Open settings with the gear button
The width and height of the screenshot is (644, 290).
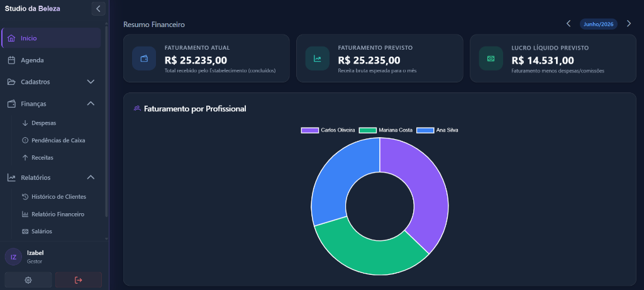[28, 280]
